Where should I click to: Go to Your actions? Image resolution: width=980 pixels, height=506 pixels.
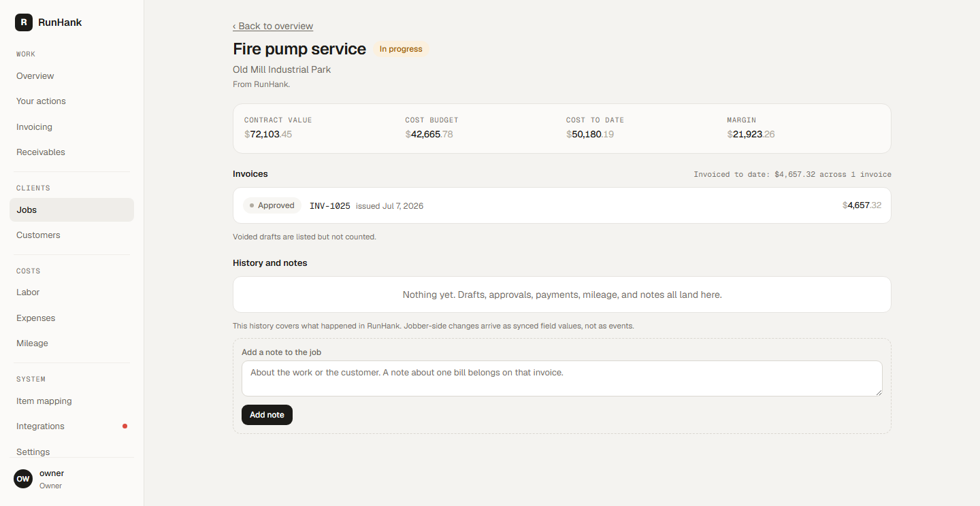[x=71, y=101]
